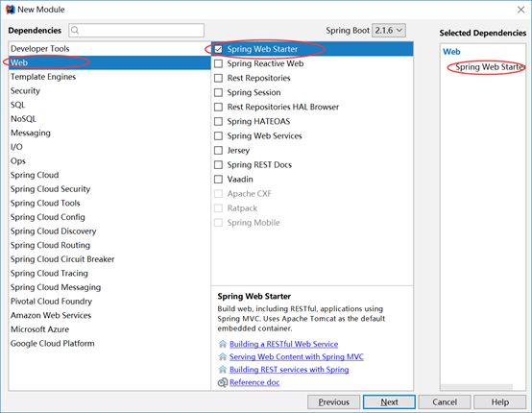Click the Selected Dependencies horizontal scrollbar
Viewport: 532px width, 413px height.
476,387
